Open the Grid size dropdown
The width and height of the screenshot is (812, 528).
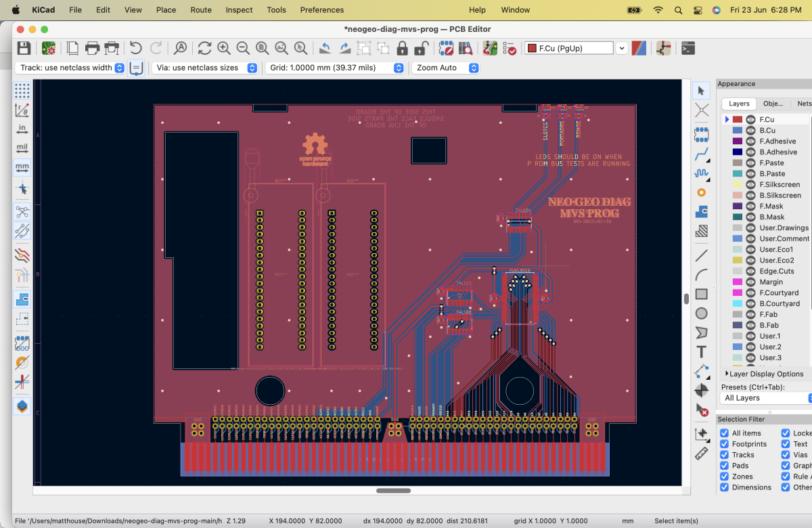[x=334, y=68]
